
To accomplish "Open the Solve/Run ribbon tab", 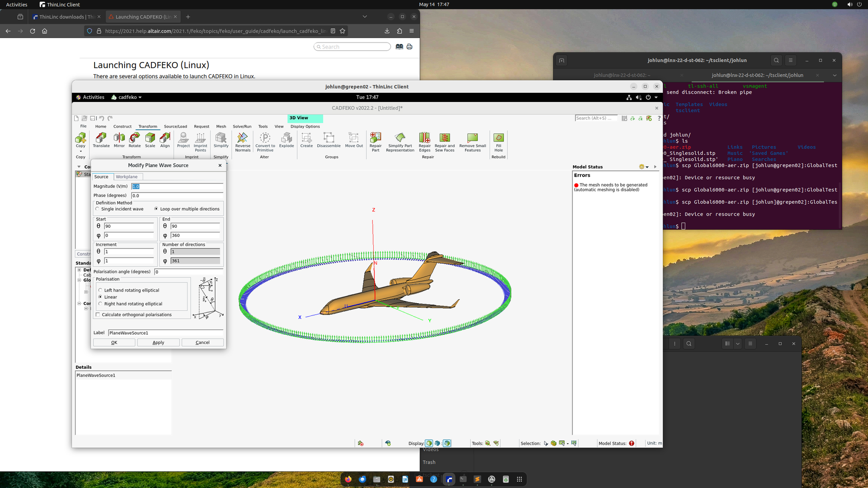I will coord(242,127).
